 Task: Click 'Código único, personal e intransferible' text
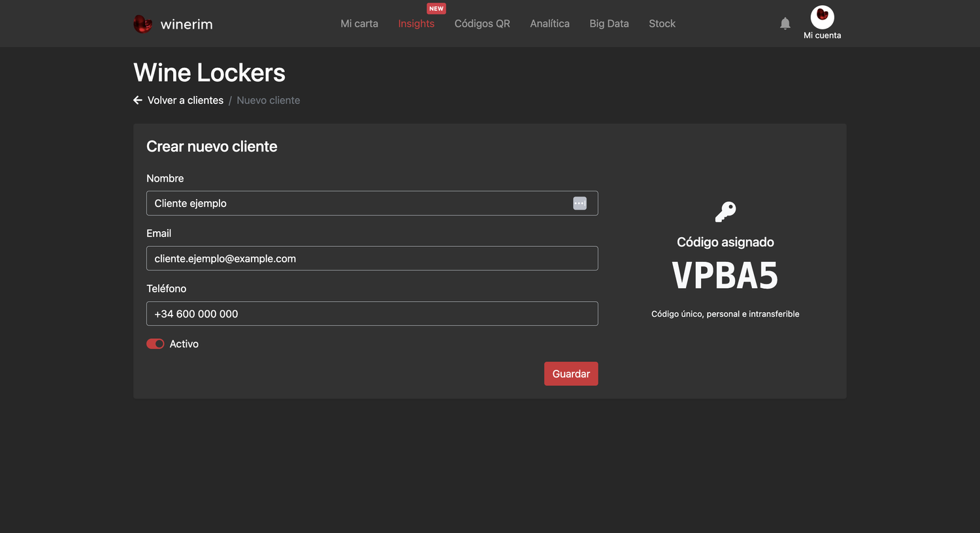coord(725,314)
